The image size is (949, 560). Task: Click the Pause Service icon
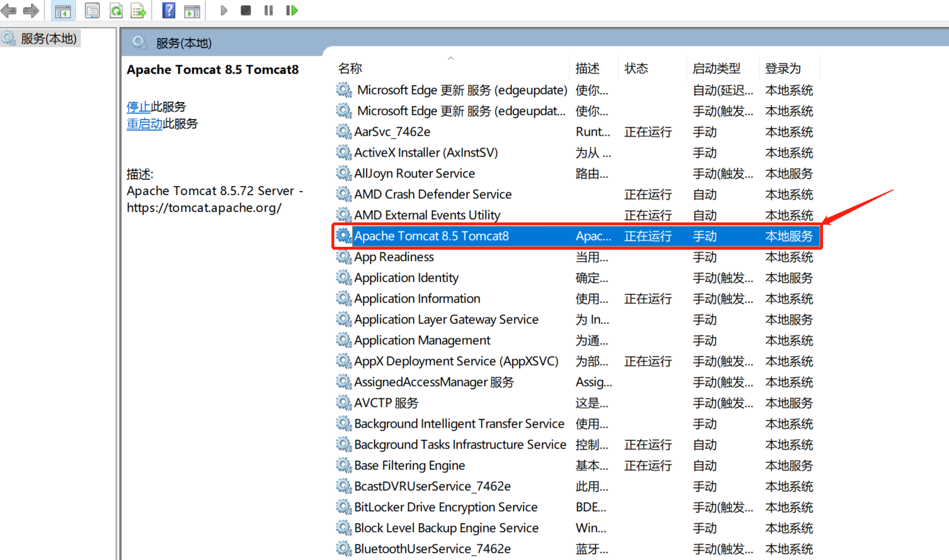[268, 10]
